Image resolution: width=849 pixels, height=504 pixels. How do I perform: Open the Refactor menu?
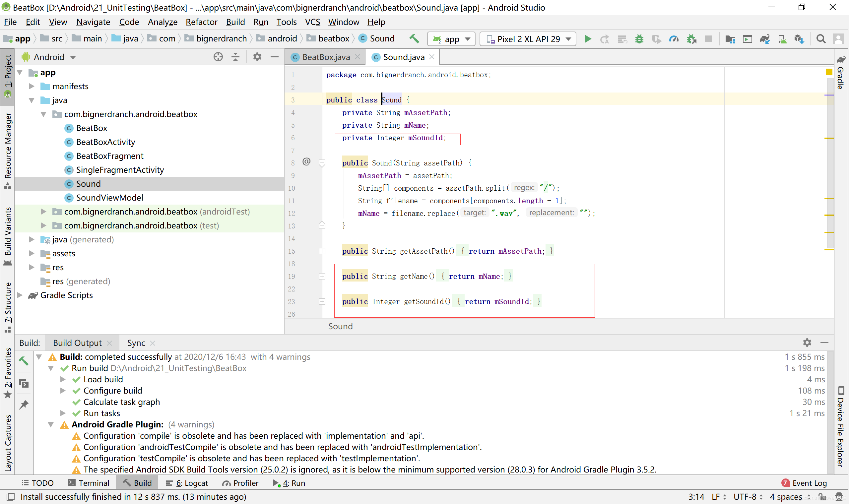click(201, 22)
